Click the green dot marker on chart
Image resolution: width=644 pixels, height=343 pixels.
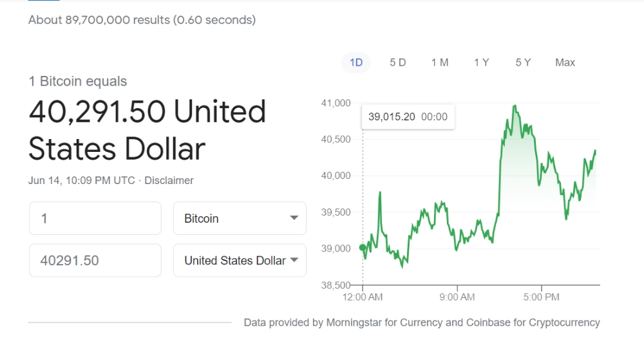click(362, 247)
